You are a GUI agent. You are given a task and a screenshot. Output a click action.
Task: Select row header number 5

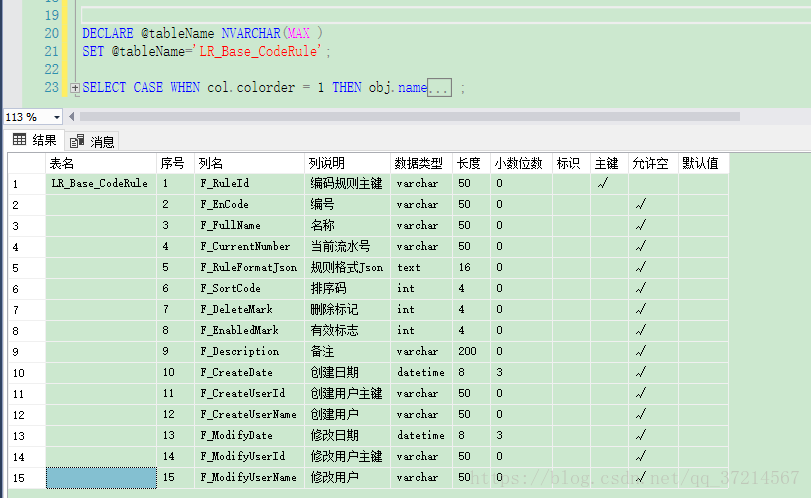coord(27,268)
